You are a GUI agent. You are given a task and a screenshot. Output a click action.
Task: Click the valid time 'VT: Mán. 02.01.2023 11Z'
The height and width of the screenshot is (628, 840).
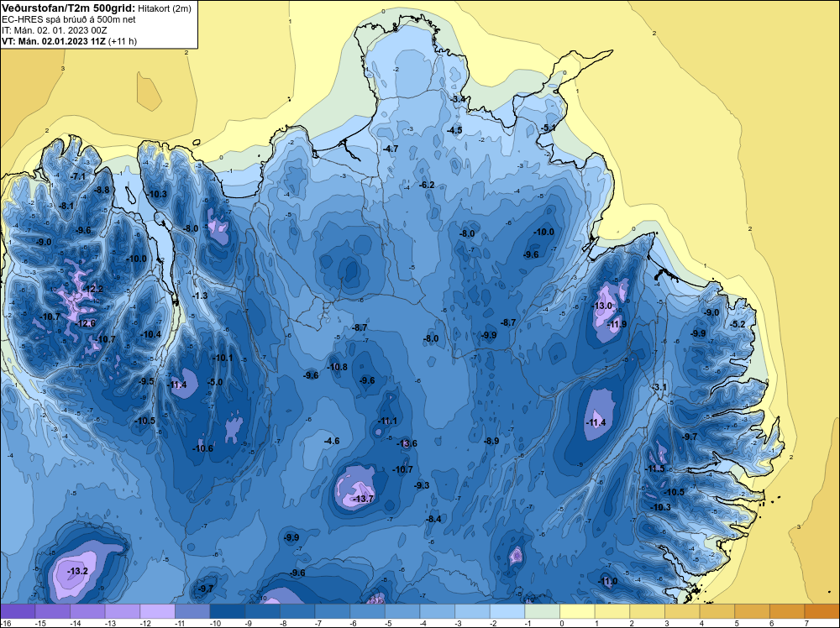coord(54,41)
